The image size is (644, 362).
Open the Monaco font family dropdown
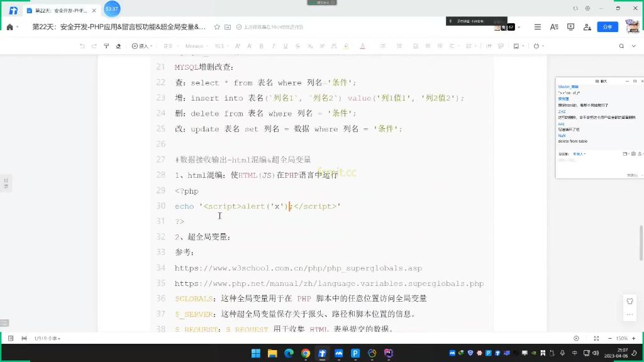[x=196, y=46]
